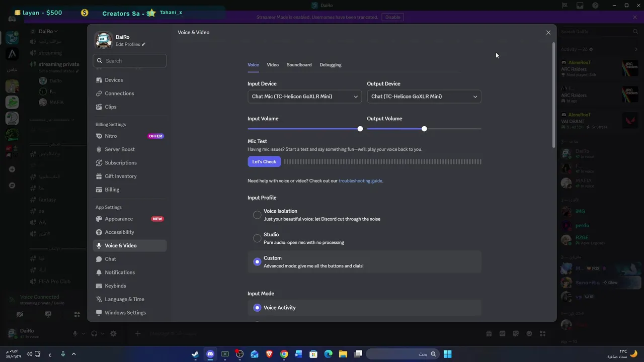Expand the DaiRo server name menu
The width and height of the screenshot is (644, 362).
point(49,32)
